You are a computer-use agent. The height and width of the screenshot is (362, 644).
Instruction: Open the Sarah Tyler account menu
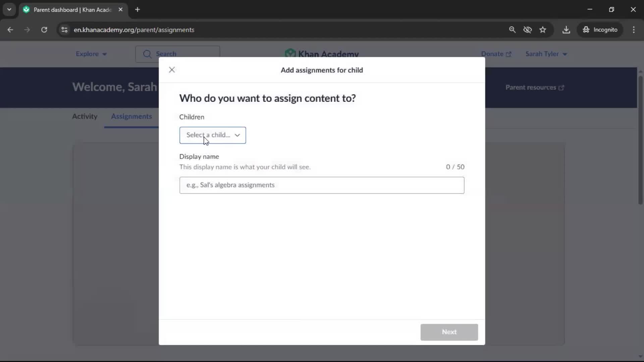(546, 54)
